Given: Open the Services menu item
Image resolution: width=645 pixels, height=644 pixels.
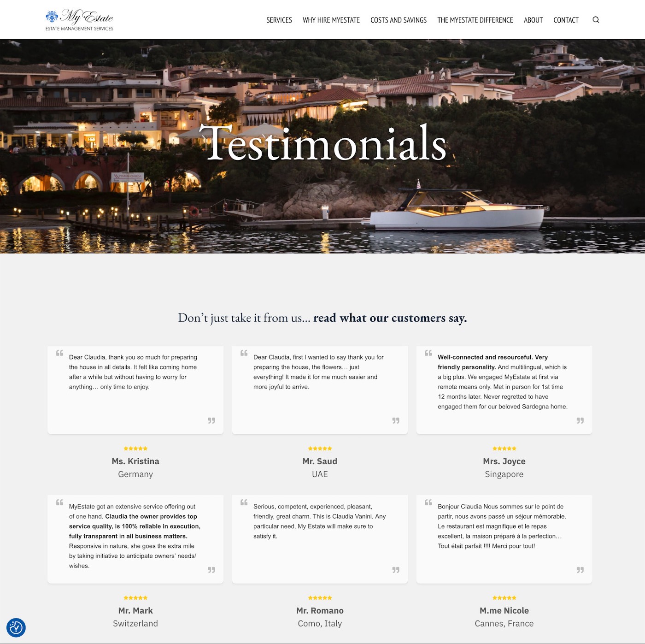Looking at the screenshot, I should [x=279, y=20].
